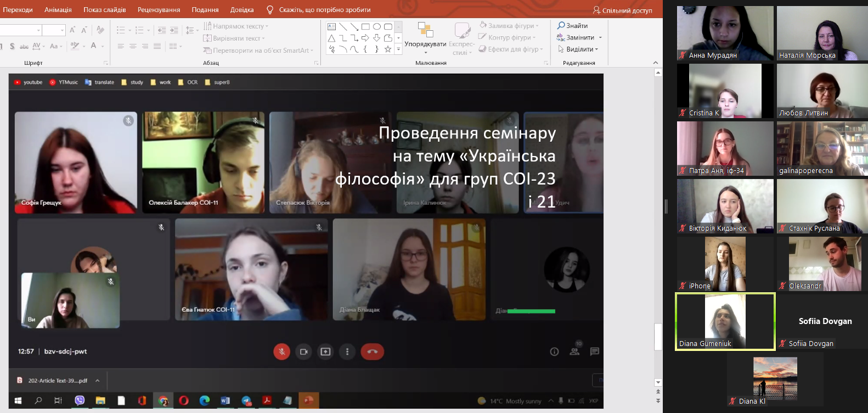
Task: Open the Aa change case dropdown
Action: [56, 46]
